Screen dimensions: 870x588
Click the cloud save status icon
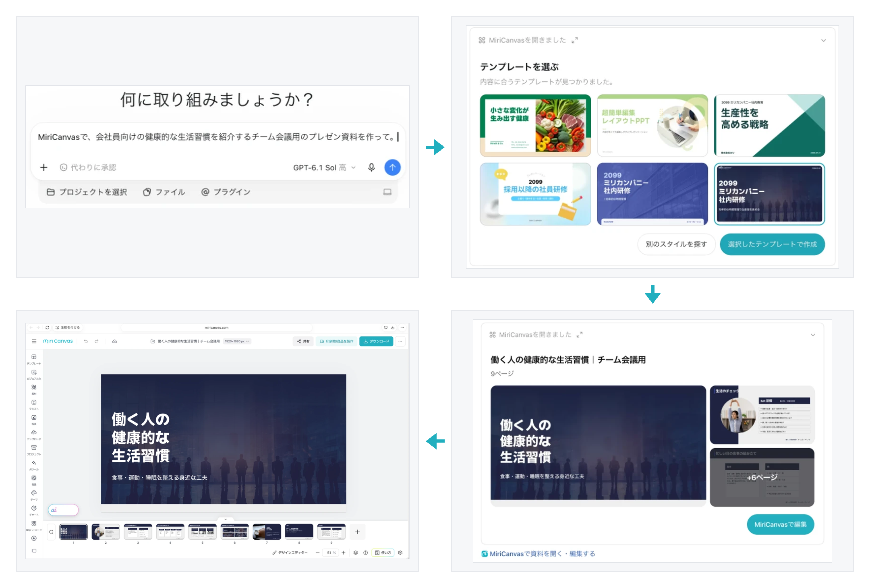[114, 341]
